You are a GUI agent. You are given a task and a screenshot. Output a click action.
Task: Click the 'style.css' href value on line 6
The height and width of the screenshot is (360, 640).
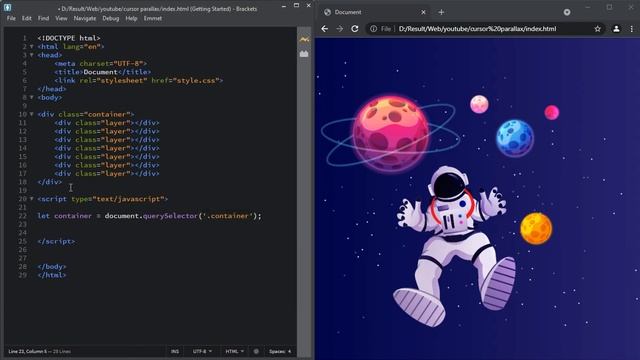[196, 80]
